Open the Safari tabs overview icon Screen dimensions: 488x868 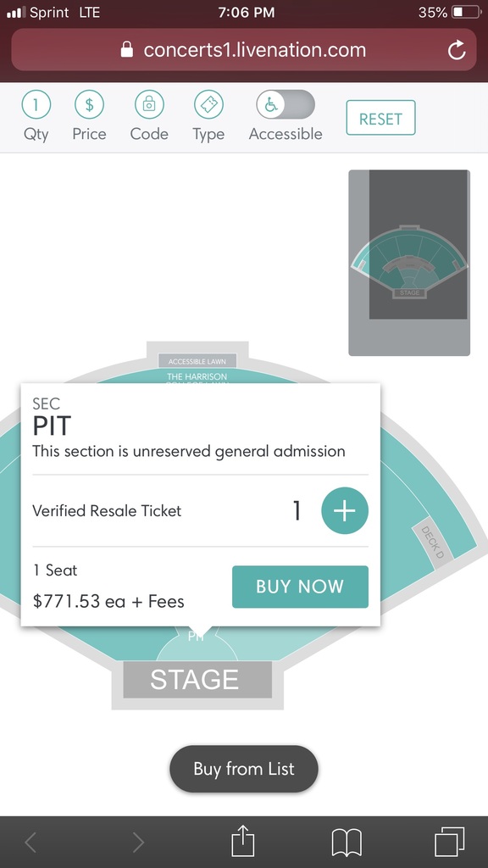tap(449, 842)
